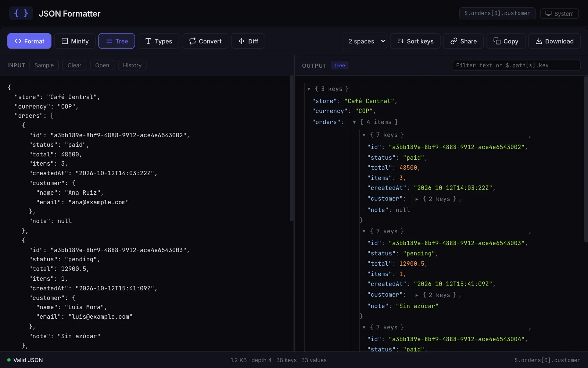Screen dimensions: 588x368
Task: Open the Diff comparison tool
Action: tap(248, 41)
